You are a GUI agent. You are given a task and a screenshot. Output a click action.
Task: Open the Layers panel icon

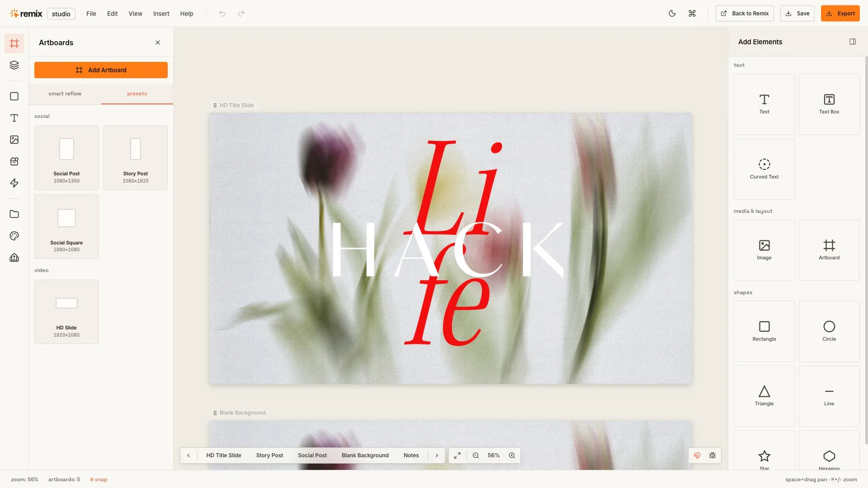[x=14, y=65]
